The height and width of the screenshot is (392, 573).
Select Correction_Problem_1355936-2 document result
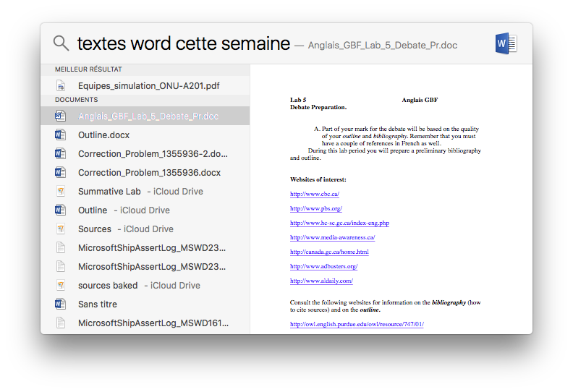point(145,153)
